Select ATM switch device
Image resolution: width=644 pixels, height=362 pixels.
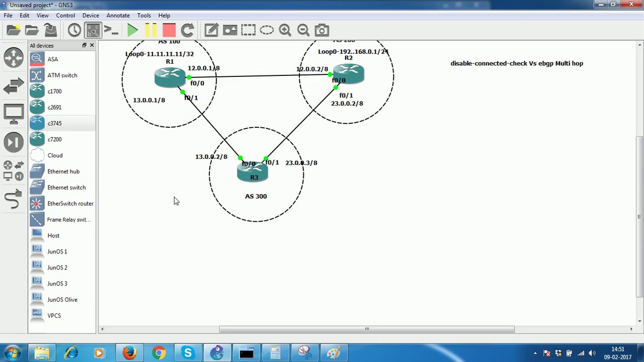(62, 75)
